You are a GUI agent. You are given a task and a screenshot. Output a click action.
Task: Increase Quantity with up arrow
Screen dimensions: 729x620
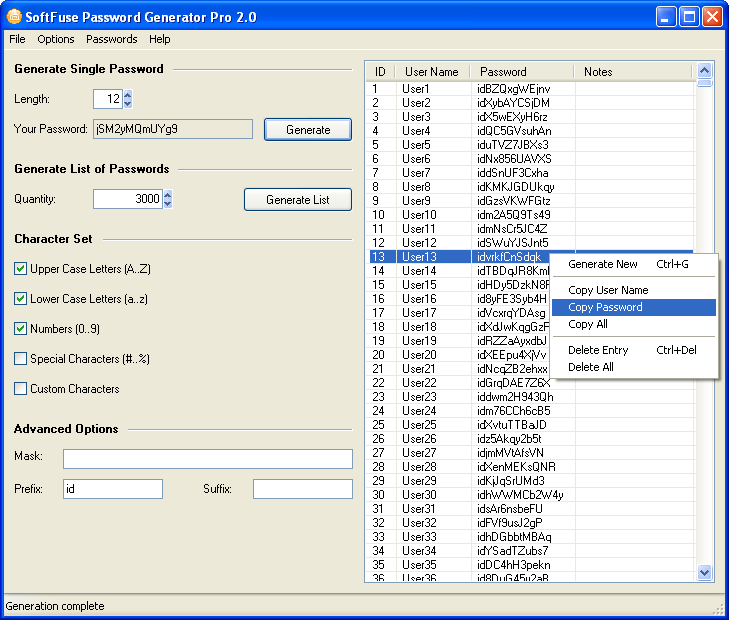point(168,194)
